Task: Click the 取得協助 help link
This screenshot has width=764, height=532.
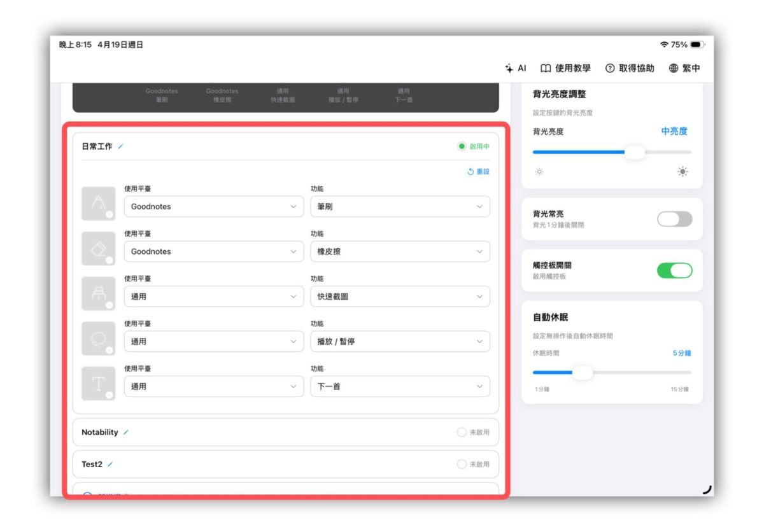Action: (630, 68)
